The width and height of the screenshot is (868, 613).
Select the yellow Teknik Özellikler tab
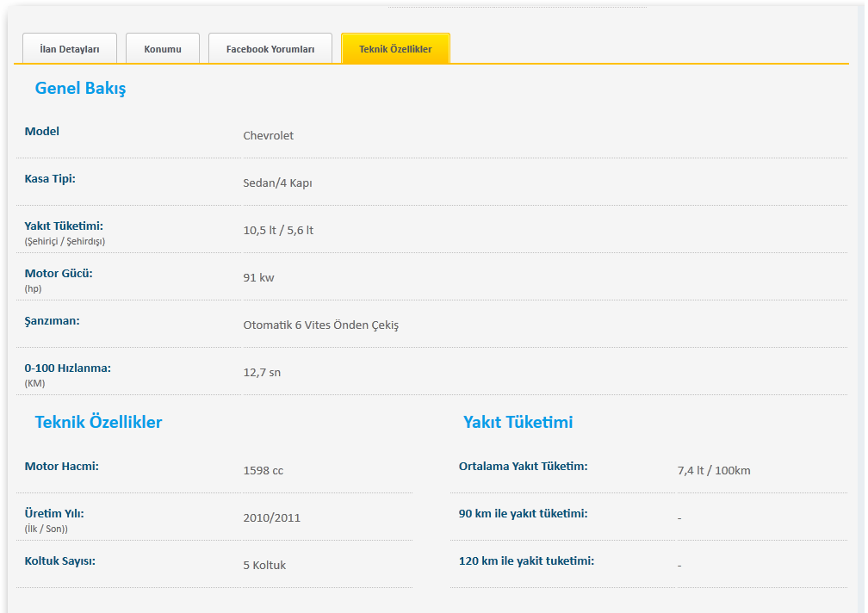click(395, 49)
